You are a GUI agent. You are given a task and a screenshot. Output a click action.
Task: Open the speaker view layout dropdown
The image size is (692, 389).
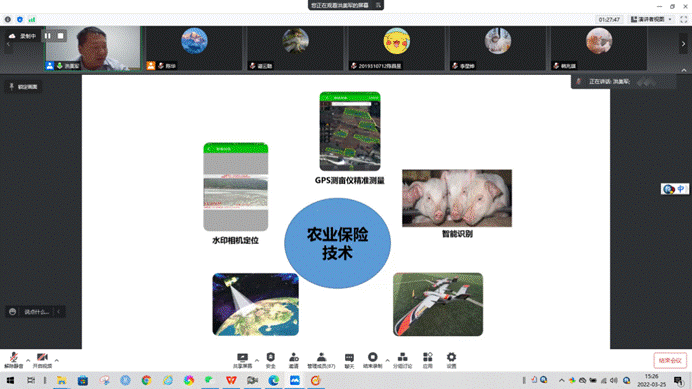click(x=651, y=19)
